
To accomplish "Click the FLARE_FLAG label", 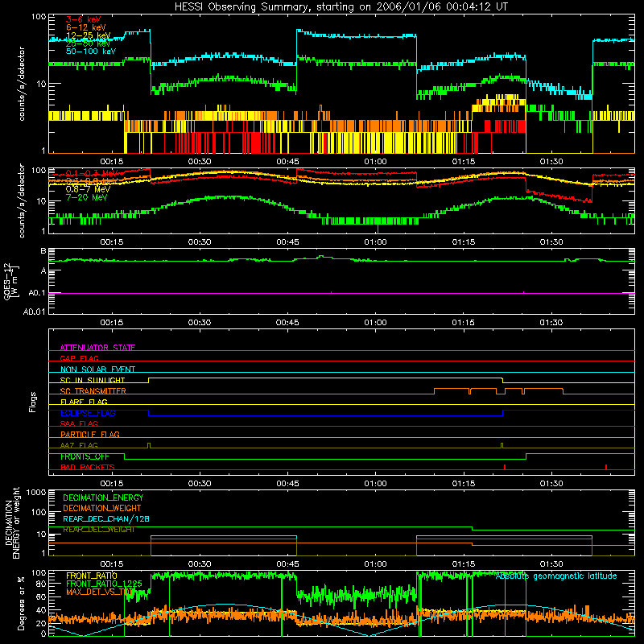I will pos(84,402).
